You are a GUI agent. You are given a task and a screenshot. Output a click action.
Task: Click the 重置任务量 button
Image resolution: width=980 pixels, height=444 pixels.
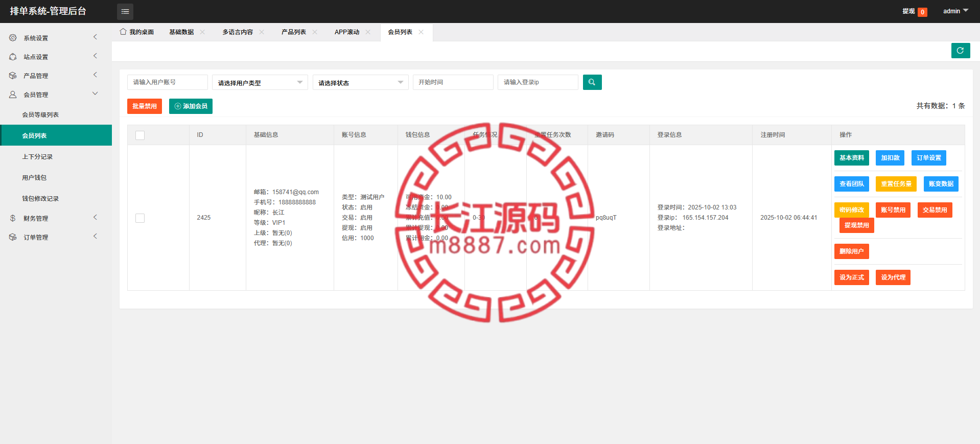pos(896,184)
